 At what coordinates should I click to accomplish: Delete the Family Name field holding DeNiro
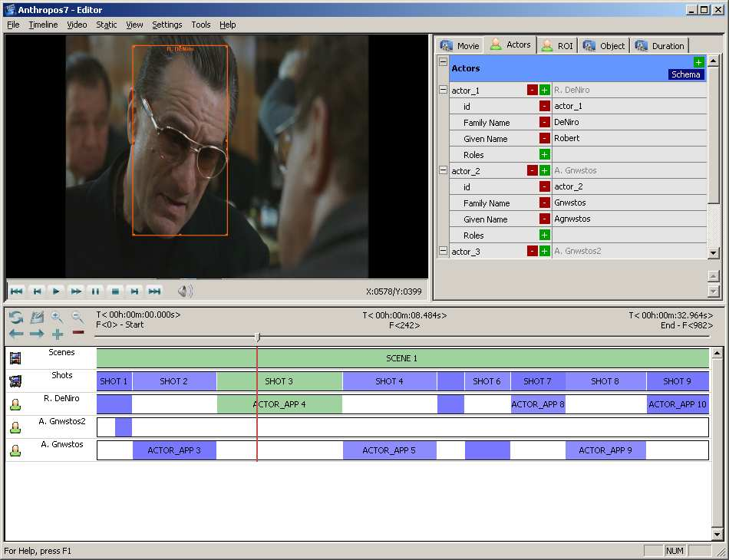tap(544, 122)
